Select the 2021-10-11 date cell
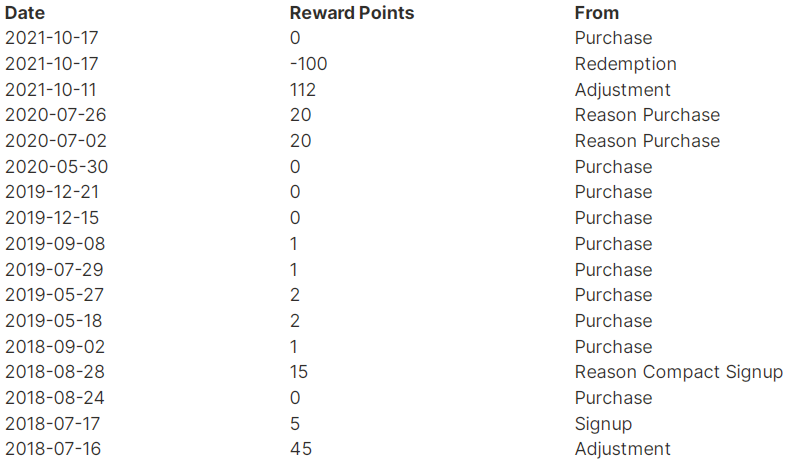796x472 pixels. click(51, 90)
